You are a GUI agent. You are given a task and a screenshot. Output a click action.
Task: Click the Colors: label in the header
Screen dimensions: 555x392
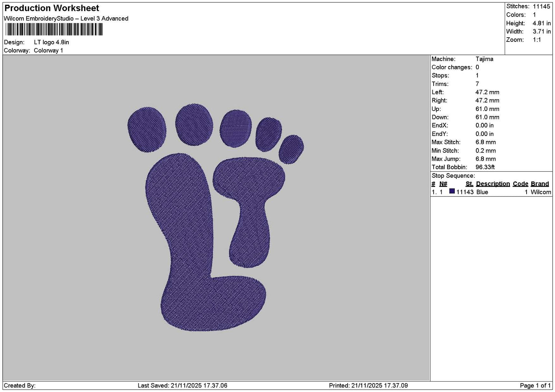click(516, 15)
